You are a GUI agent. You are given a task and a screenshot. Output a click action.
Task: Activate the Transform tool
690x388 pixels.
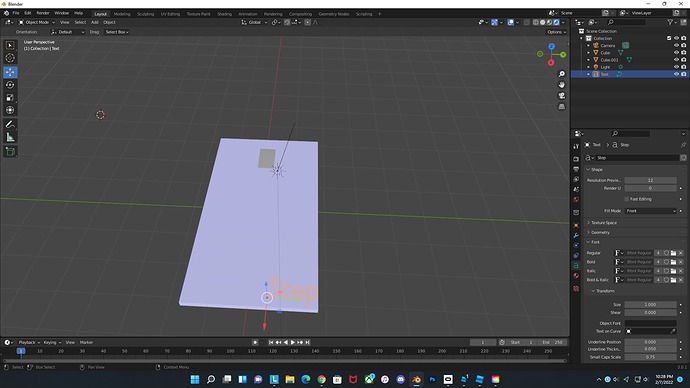(x=10, y=110)
